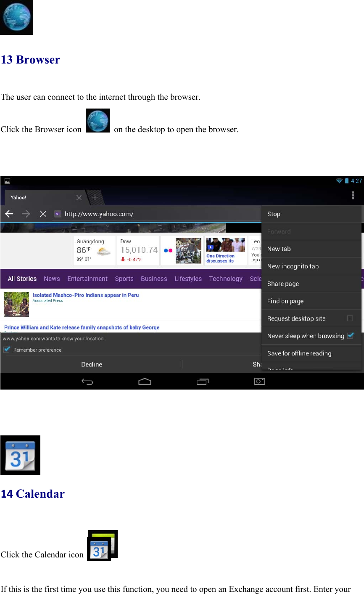Select Find on page

click(x=311, y=301)
